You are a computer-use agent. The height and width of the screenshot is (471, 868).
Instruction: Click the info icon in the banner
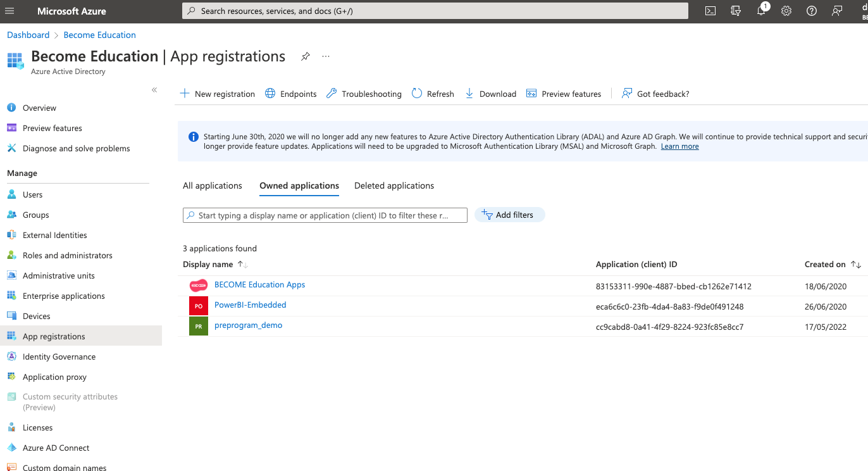tap(194, 137)
